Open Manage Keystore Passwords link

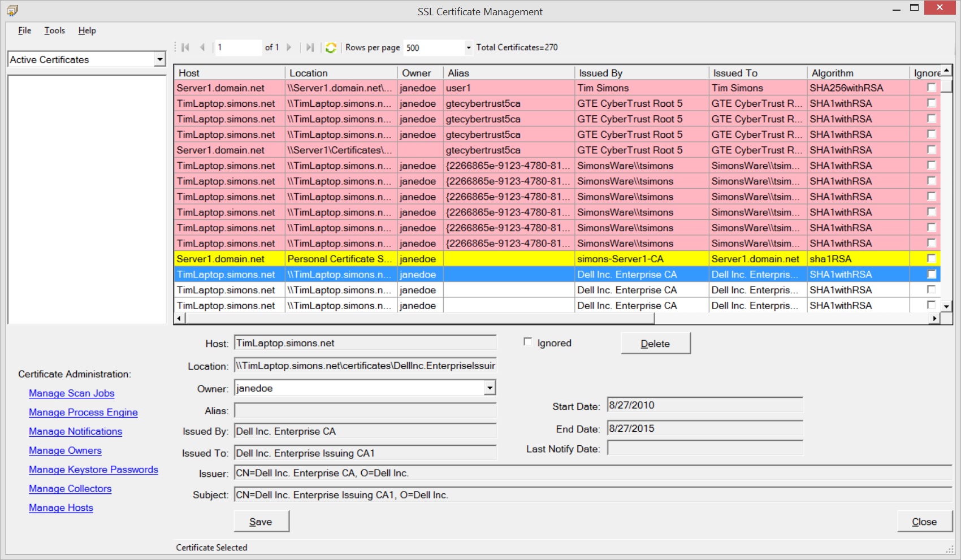(x=93, y=470)
